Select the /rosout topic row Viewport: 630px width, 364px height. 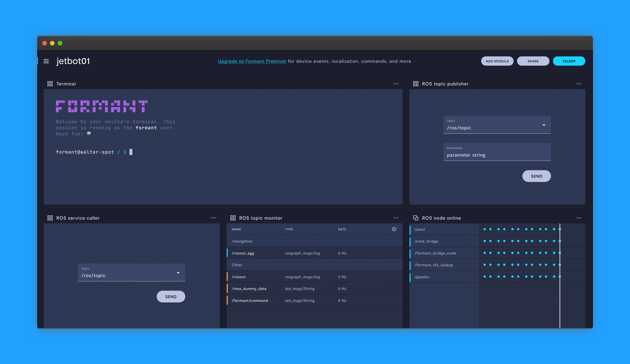(x=314, y=277)
